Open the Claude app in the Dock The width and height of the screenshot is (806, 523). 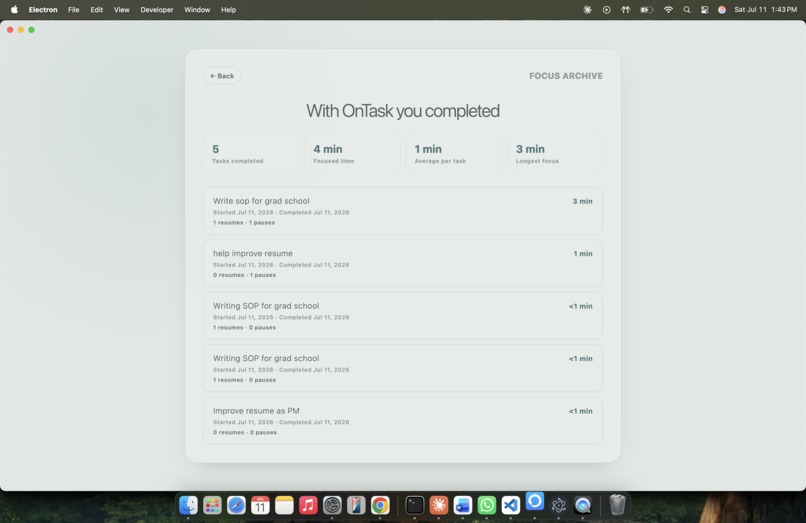[x=438, y=505]
